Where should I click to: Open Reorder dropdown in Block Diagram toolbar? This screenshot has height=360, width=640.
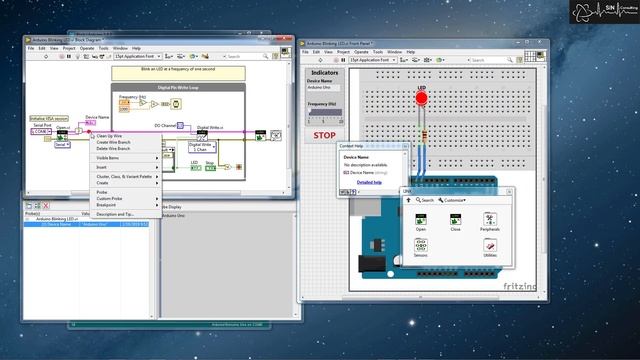pyautogui.click(x=193, y=56)
